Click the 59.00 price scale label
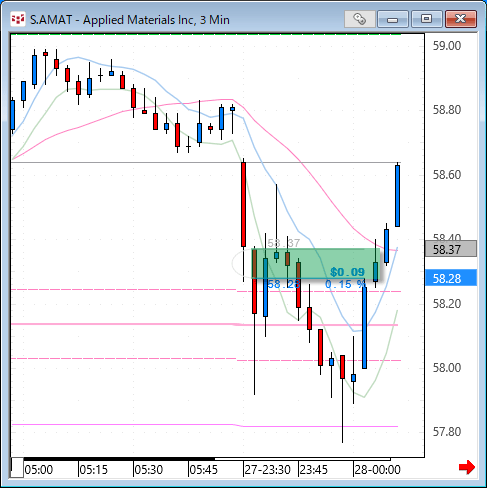 pyautogui.click(x=447, y=46)
